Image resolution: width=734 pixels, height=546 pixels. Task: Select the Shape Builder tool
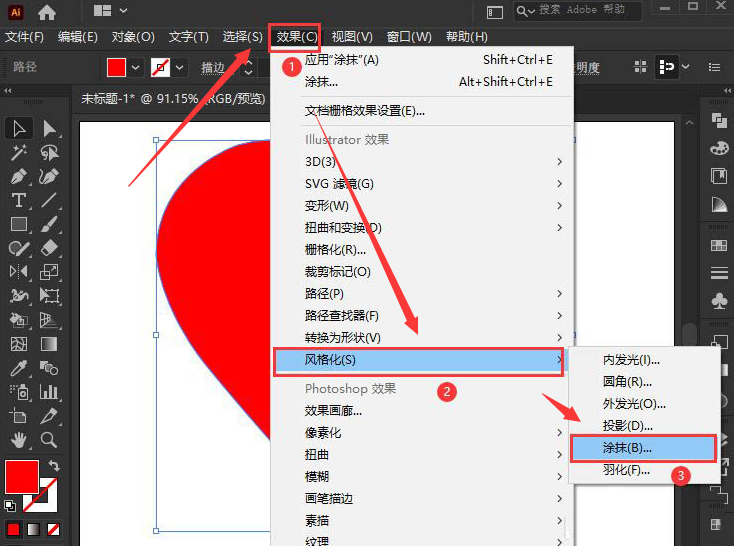[19, 320]
